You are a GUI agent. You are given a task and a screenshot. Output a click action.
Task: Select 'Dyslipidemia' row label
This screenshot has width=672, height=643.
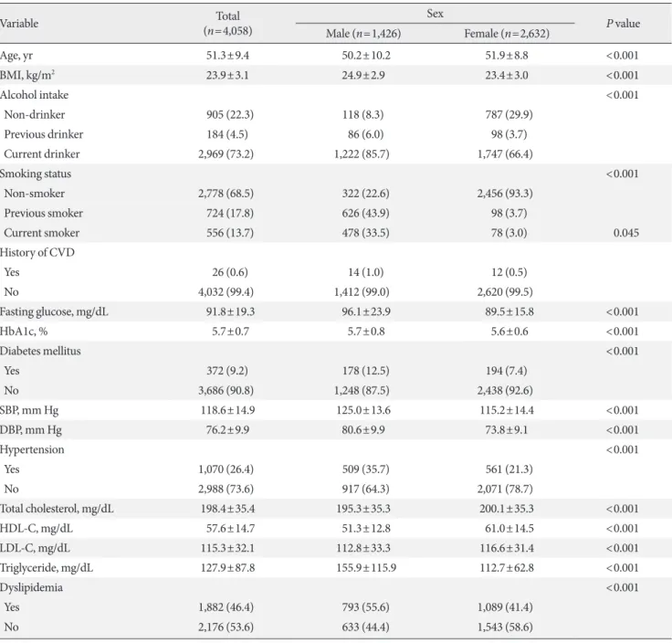point(31,588)
